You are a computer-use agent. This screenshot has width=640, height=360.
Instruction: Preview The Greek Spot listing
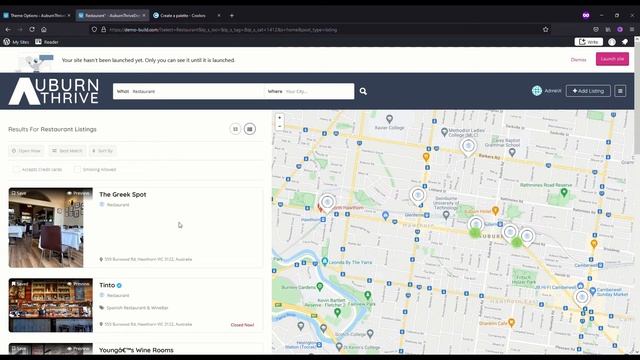click(78, 193)
